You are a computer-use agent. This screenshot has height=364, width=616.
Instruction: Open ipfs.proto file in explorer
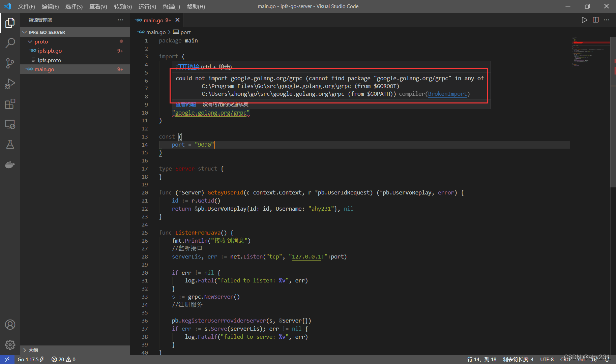pos(75,60)
